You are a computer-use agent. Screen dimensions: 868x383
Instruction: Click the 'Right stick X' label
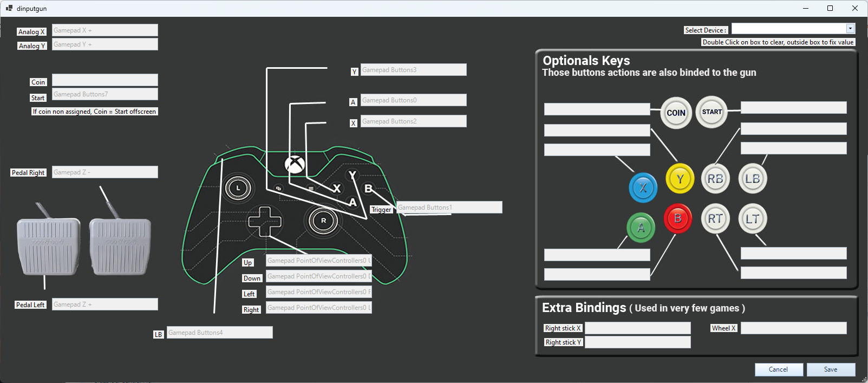[563, 328]
